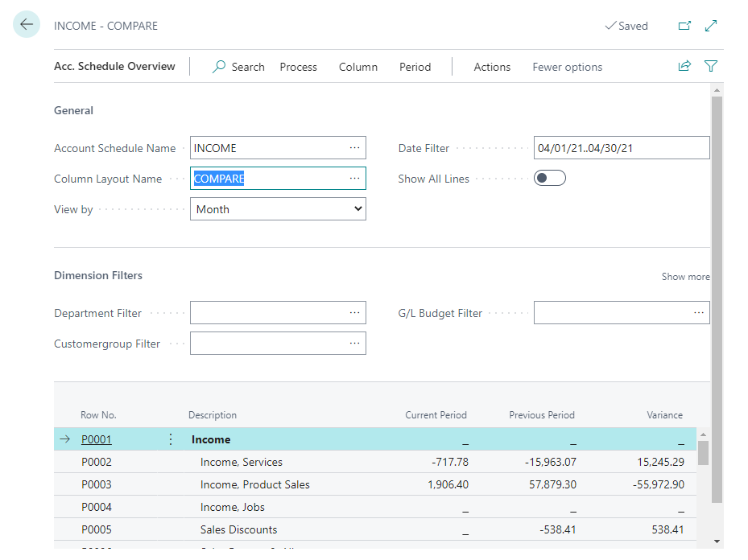
Task: Click the Previous Period column header
Action: (542, 415)
